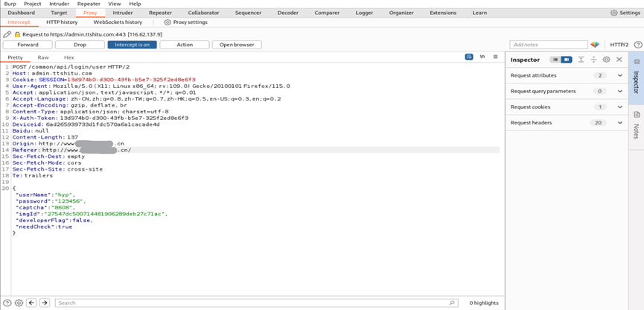Click magnifier icon in search box
Image resolution: width=644 pixels, height=310 pixels.
click(x=452, y=303)
